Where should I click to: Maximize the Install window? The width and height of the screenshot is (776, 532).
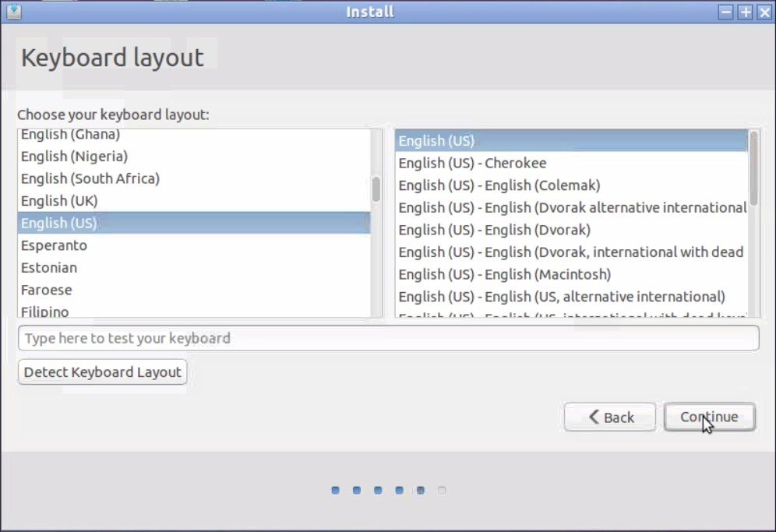(746, 12)
